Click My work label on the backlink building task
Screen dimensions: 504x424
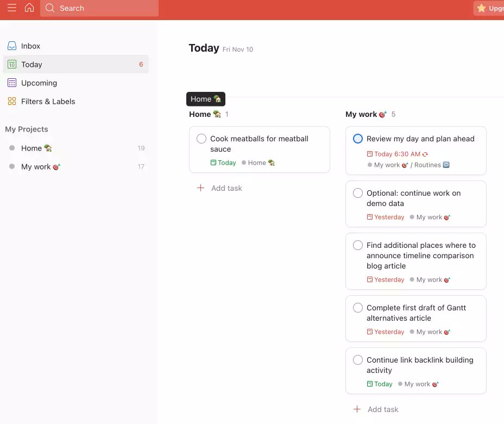coord(418,384)
